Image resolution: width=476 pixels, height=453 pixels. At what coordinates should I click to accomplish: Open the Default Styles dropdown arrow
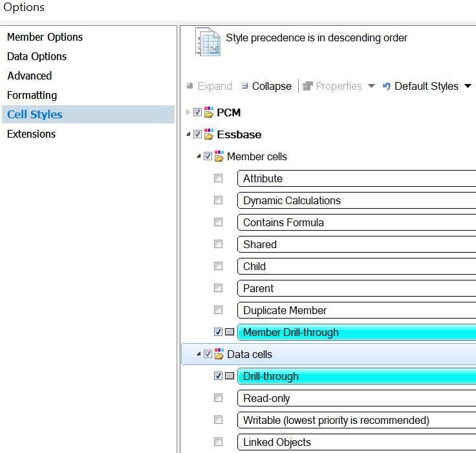pos(468,86)
